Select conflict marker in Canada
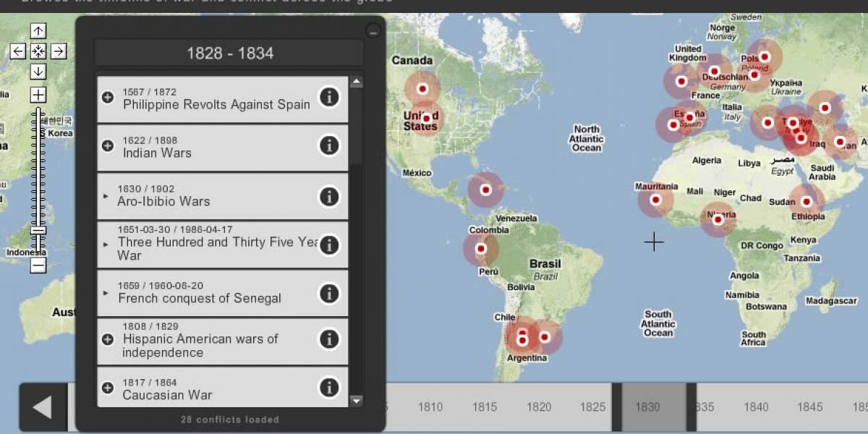The height and width of the screenshot is (434, 868). click(422, 89)
